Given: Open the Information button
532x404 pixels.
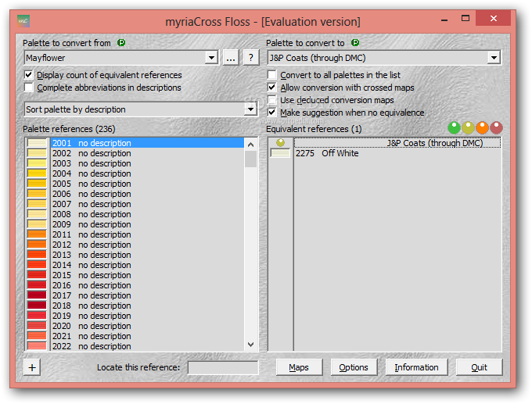Looking at the screenshot, I should (x=416, y=367).
